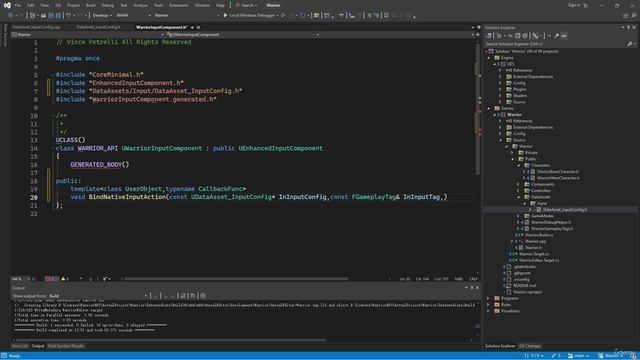Close the WarriorInputComponent.h tab

point(198,27)
